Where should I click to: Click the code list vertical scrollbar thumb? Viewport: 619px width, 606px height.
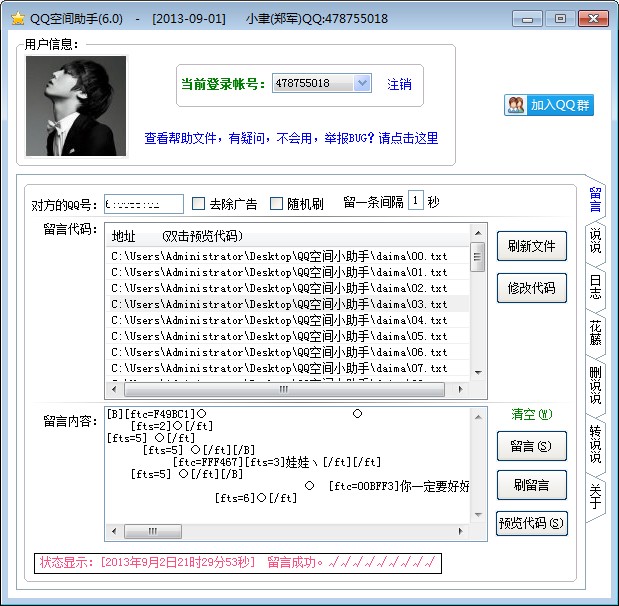(x=478, y=257)
